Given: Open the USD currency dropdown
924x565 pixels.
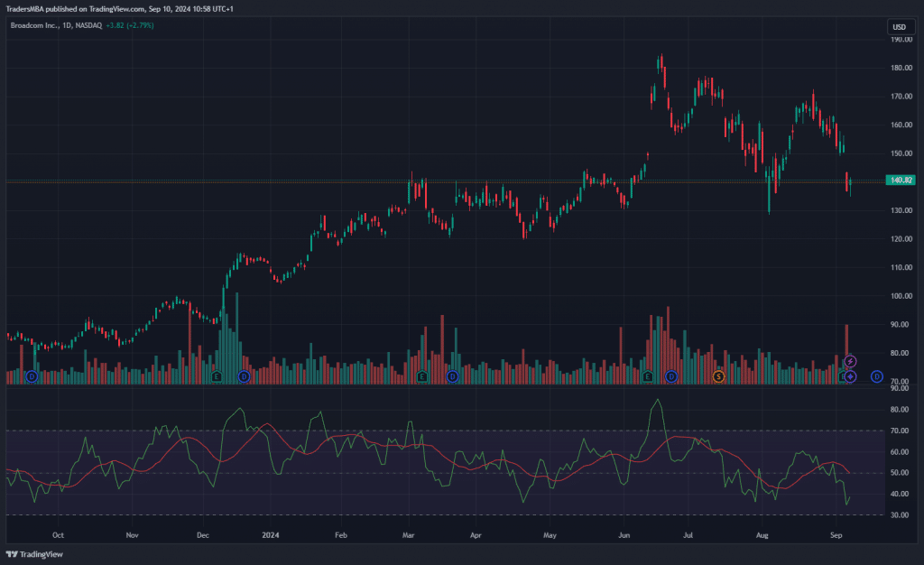Looking at the screenshot, I should coord(898,27).
